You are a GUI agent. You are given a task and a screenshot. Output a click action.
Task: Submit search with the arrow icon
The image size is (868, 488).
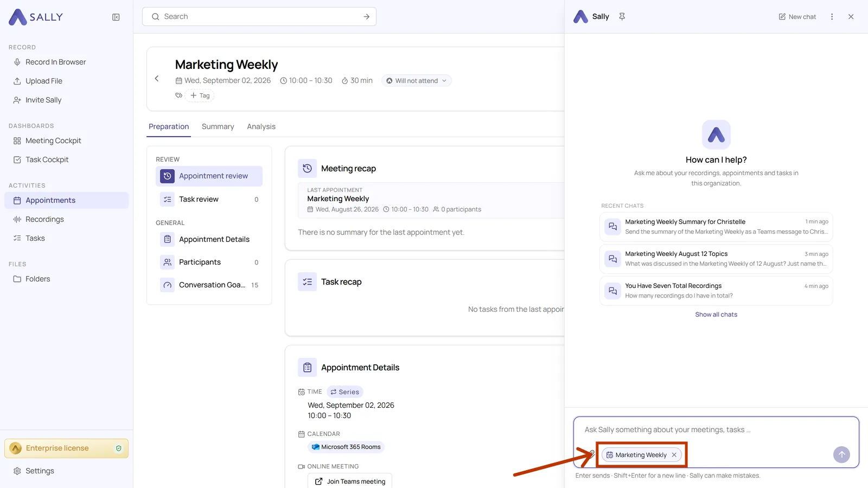click(x=367, y=17)
